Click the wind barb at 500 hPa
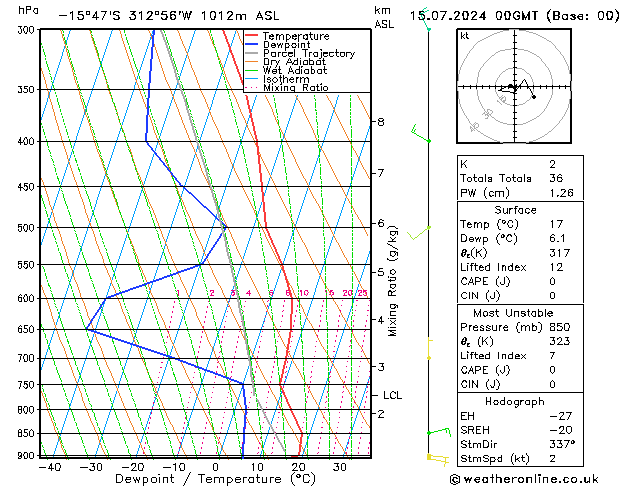 point(419,233)
